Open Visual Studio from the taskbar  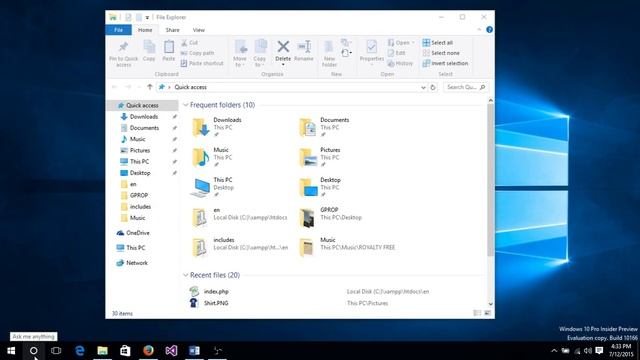[x=171, y=351]
